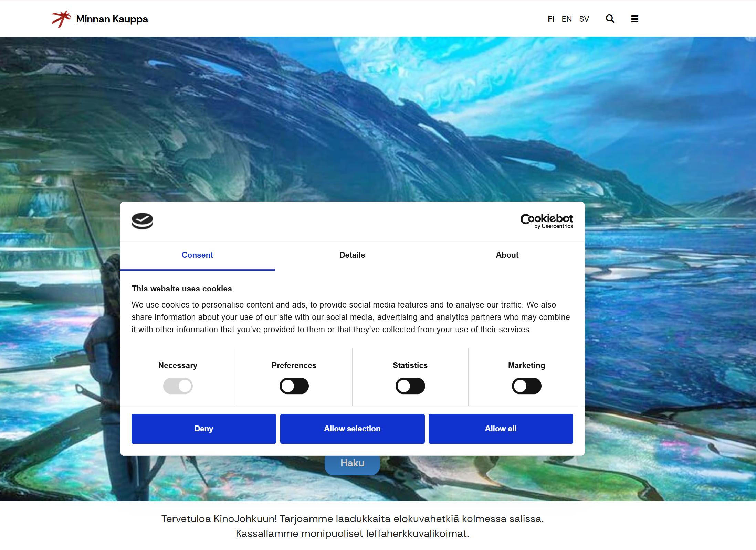Enable the Marketing cookies toggle
756x550 pixels.
[x=526, y=386]
